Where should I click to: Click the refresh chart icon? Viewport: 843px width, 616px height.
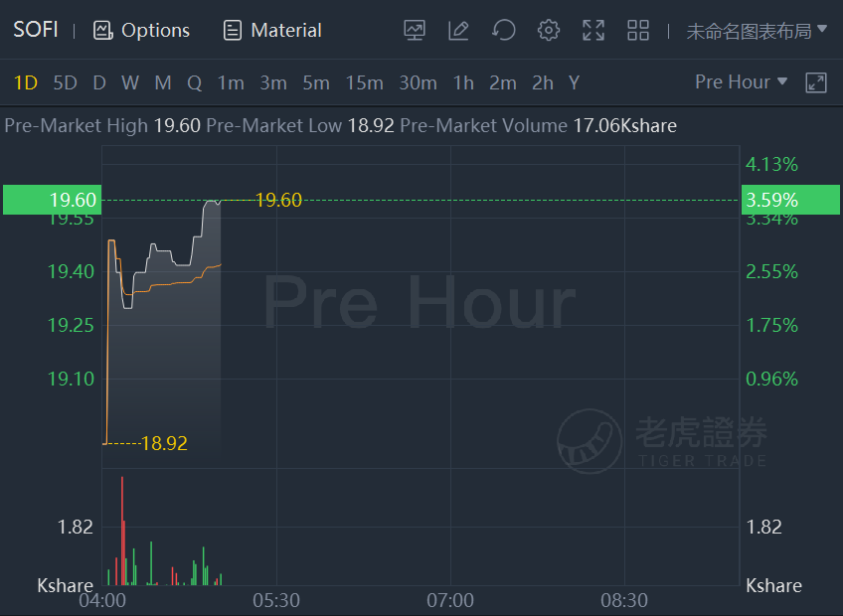504,30
